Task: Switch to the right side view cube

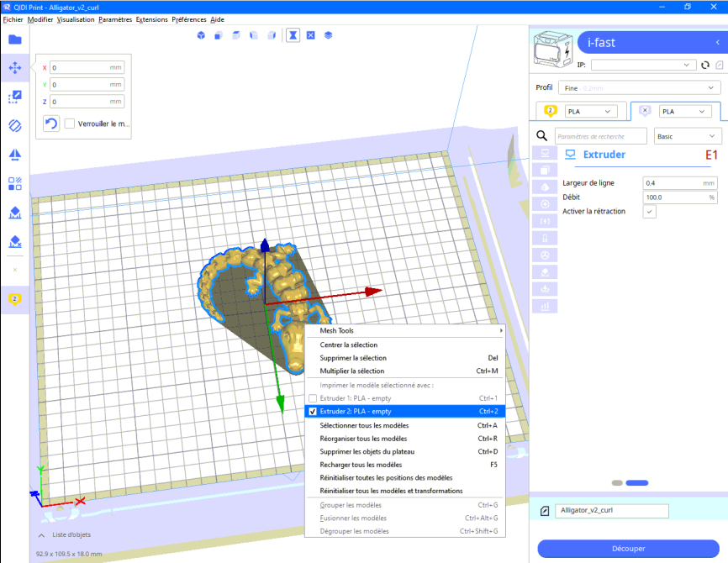Action: tap(272, 35)
